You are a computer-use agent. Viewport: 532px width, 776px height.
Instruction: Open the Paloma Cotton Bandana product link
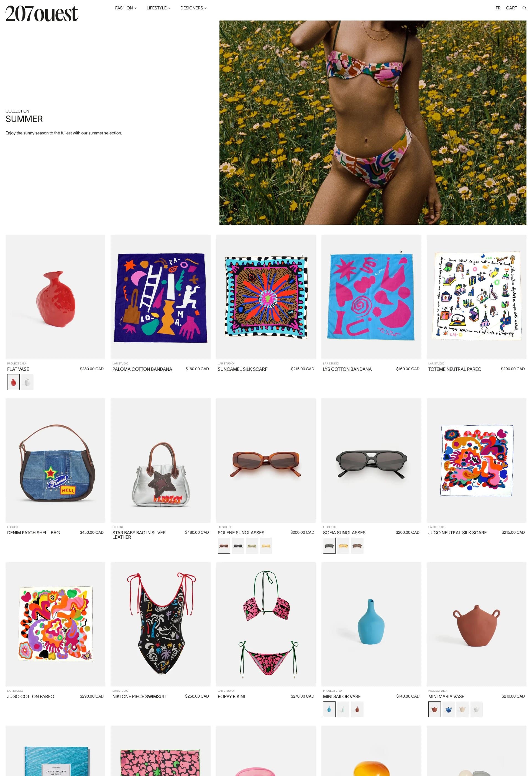click(x=142, y=369)
